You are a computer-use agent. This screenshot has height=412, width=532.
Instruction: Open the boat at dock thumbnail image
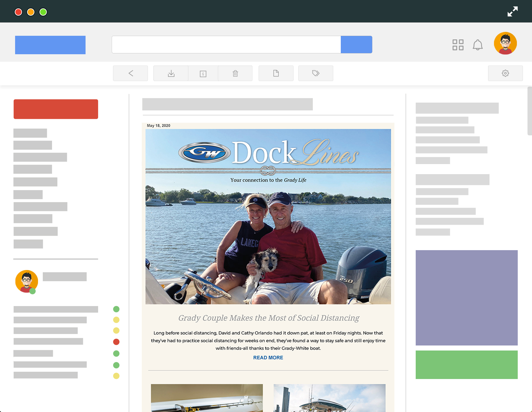(330, 398)
